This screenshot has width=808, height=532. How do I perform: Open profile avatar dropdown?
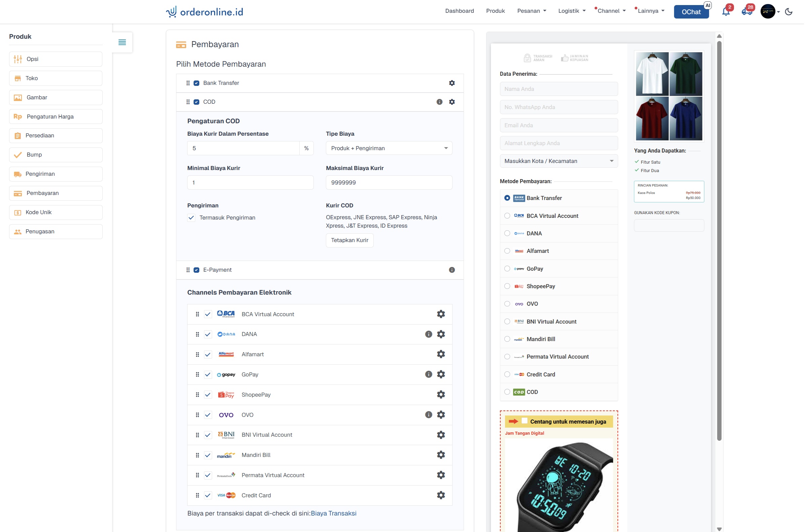point(774,11)
